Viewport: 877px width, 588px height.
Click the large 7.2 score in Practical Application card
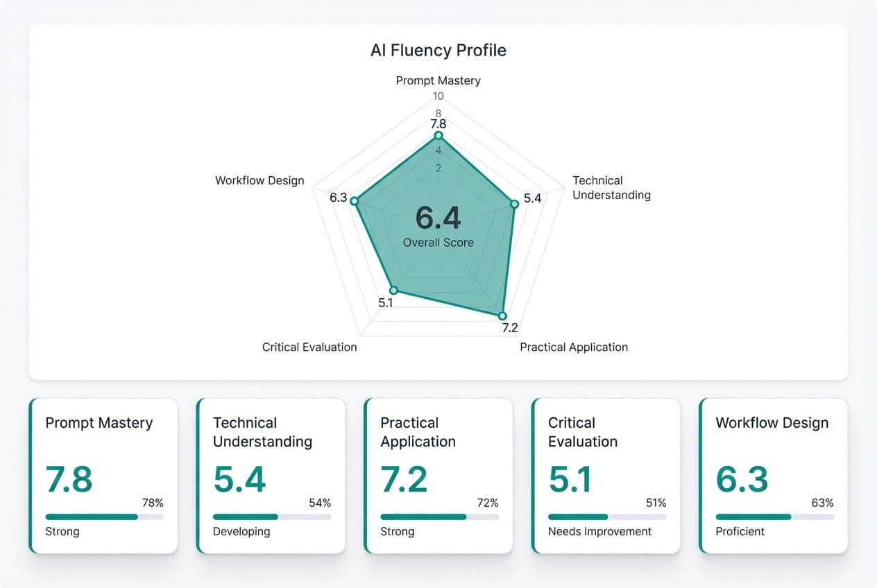405,480
